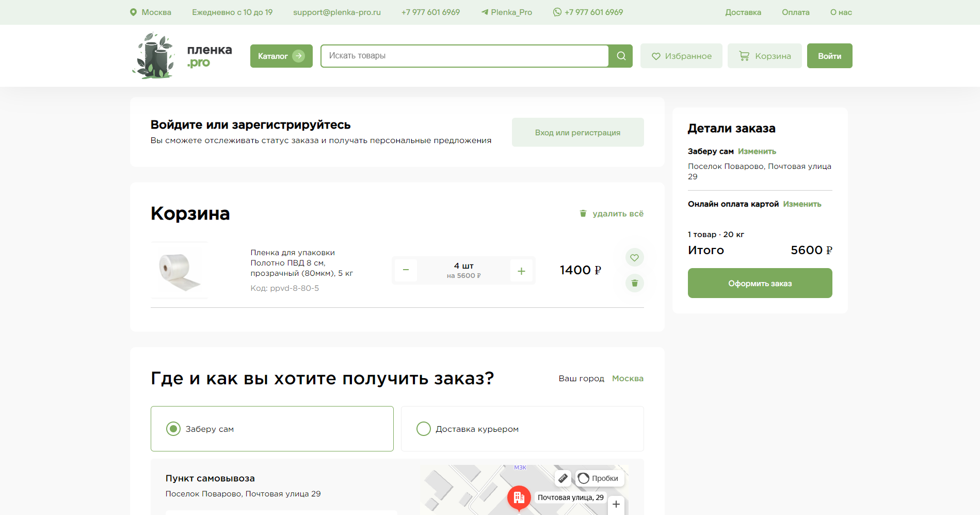This screenshot has height=515, width=980.
Task: Open the Пленка для упаковки product title
Action: click(302, 263)
